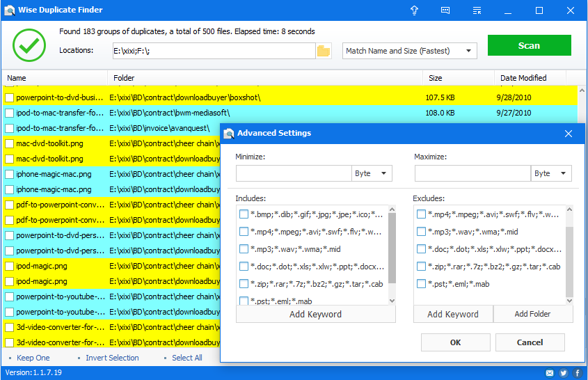
Task: Click Includes list scroll down arrow
Action: tap(392, 301)
